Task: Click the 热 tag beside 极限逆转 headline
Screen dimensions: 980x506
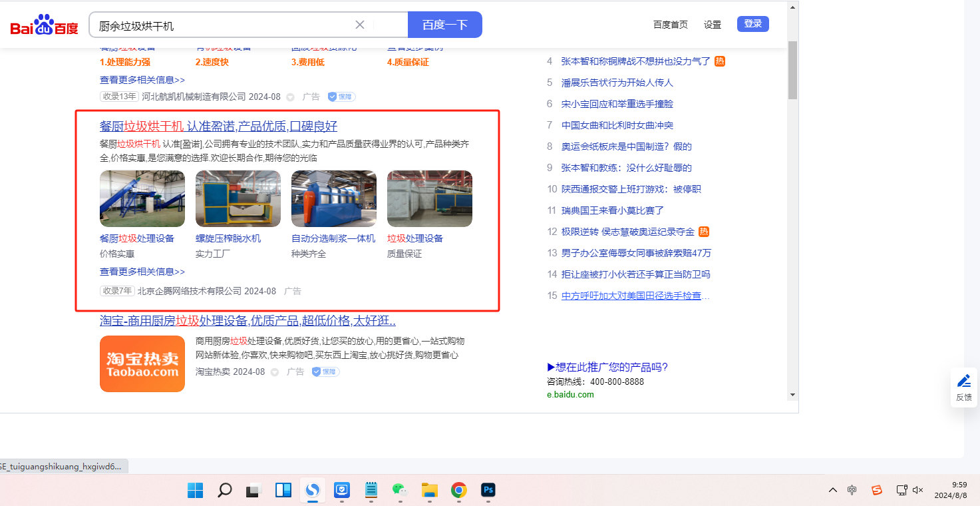Action: (x=704, y=232)
